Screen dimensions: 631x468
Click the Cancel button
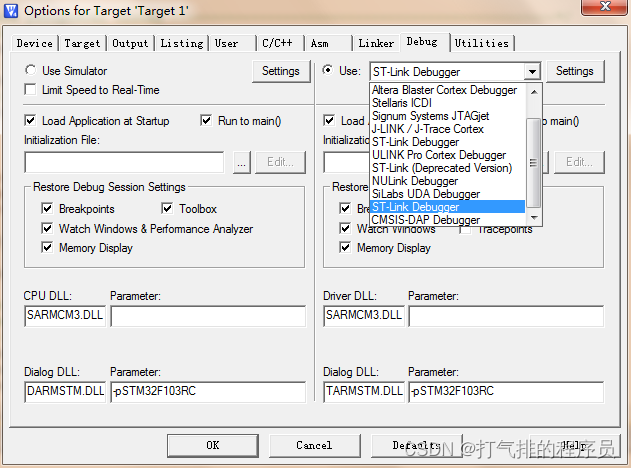tap(314, 445)
